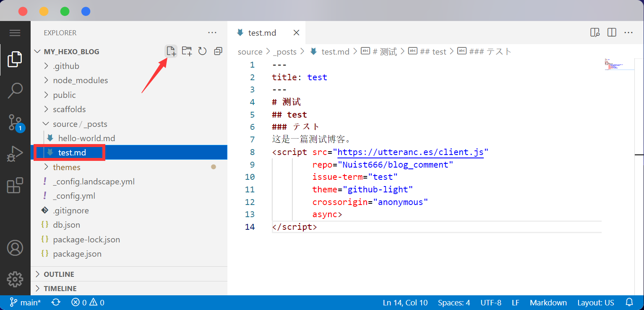Open preview to the side icon
The image size is (644, 310).
pos(595,32)
